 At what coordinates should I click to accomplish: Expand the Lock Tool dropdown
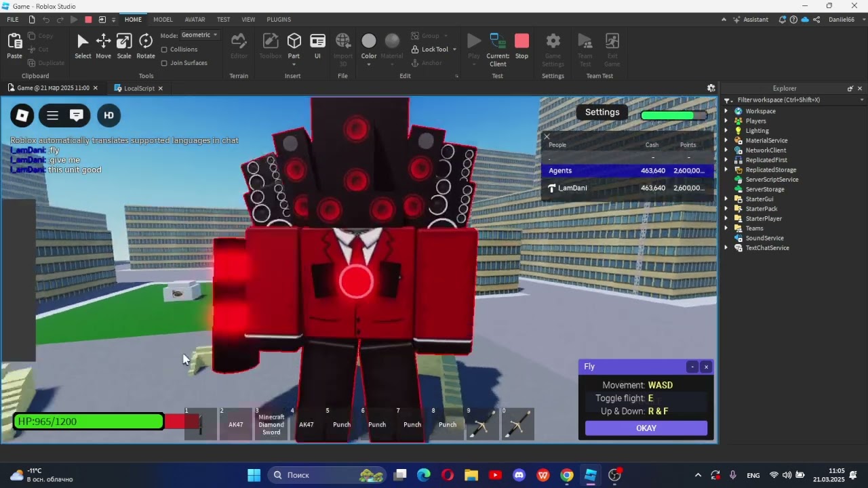pyautogui.click(x=454, y=49)
